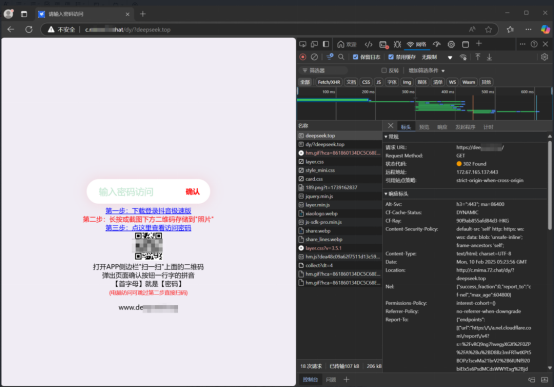Stop recording network log with red button

(302, 57)
